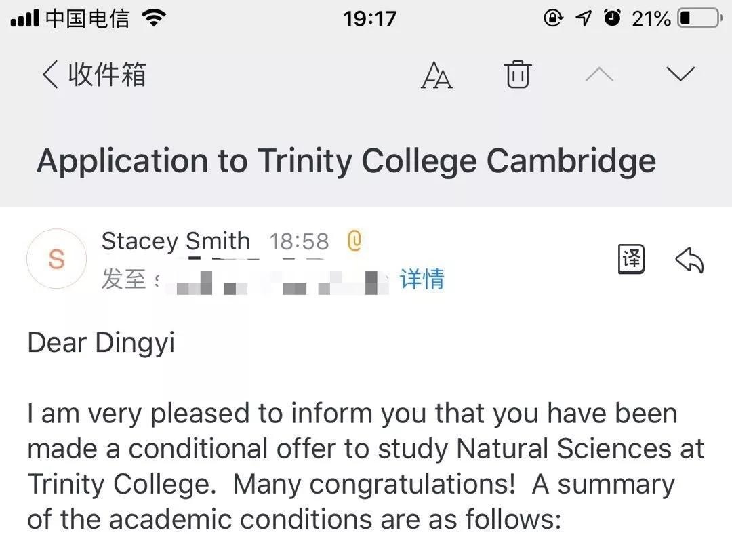The width and height of the screenshot is (732, 560).
Task: Tap the blurred recipient address
Action: tap(271, 280)
